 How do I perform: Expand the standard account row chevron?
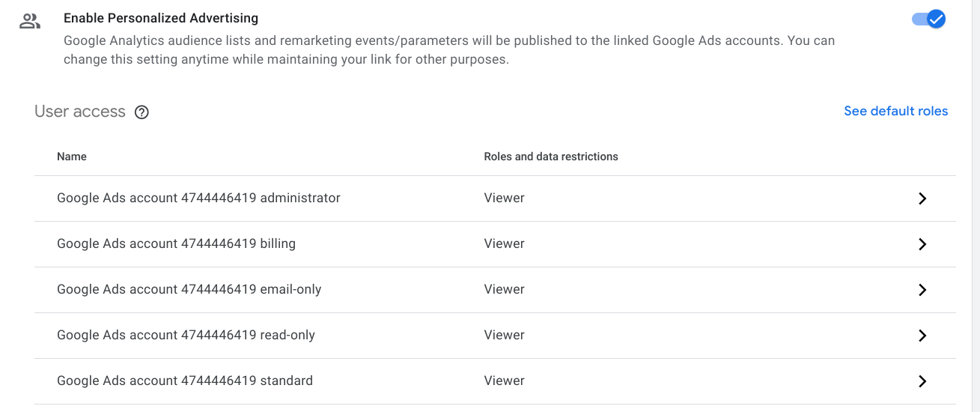[922, 381]
